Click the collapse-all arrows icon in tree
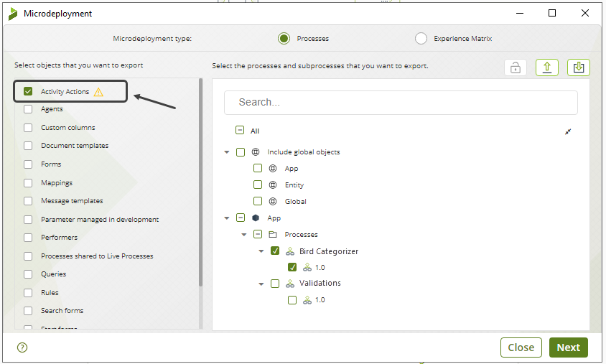The width and height of the screenshot is (606, 364). 568,131
